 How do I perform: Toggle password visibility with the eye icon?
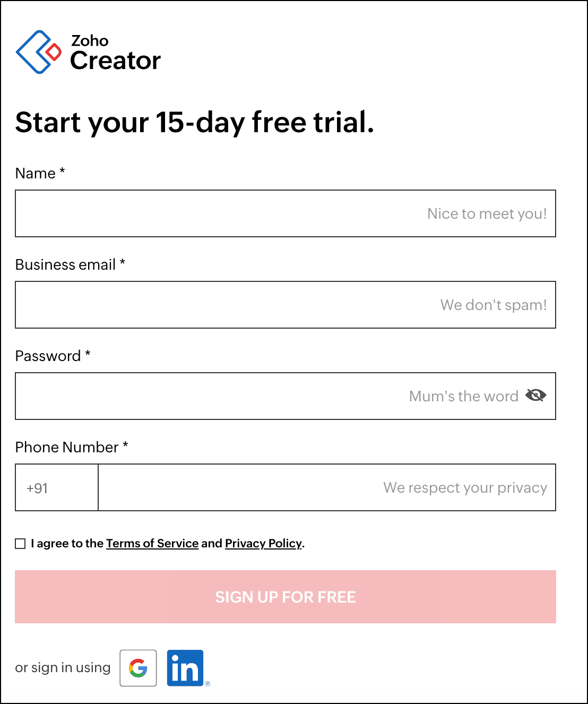(x=535, y=396)
